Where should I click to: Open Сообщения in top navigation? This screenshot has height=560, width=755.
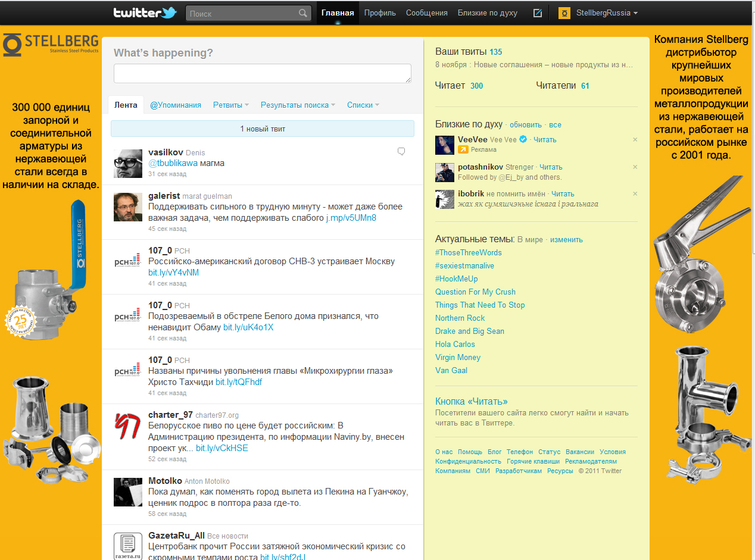coord(427,13)
